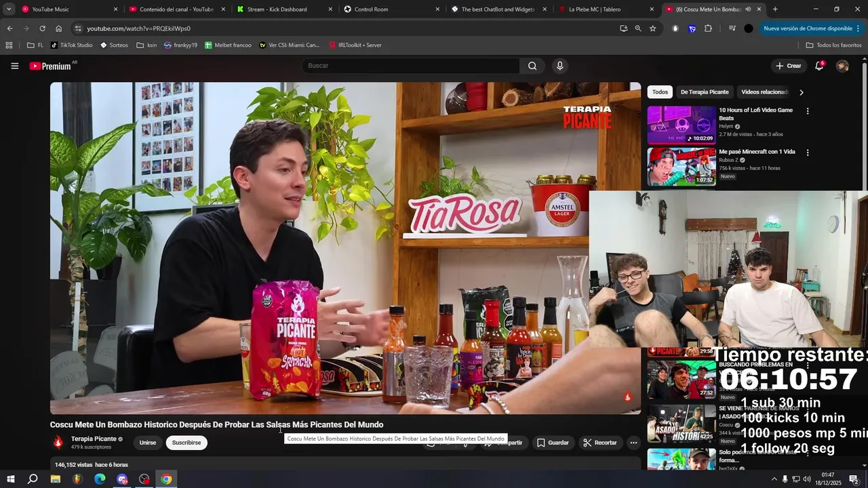Go to Chrome home page icon
Image resolution: width=868 pixels, height=488 pixels.
(58, 28)
